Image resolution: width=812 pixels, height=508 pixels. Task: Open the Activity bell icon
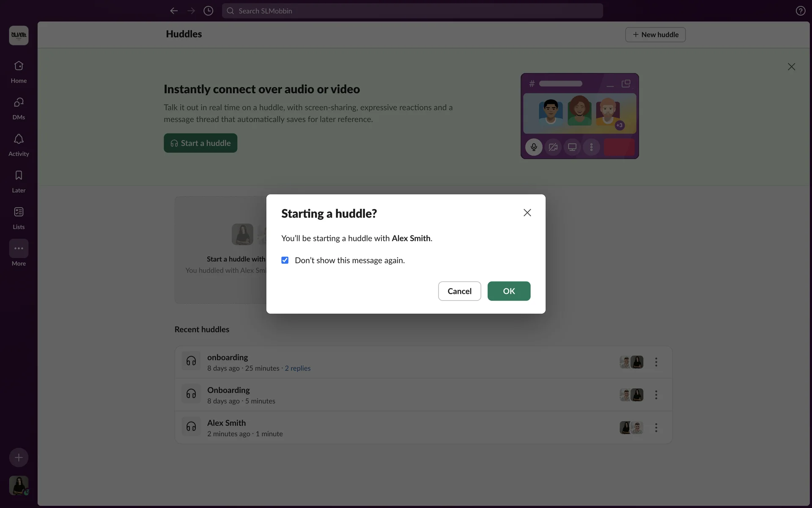19,139
